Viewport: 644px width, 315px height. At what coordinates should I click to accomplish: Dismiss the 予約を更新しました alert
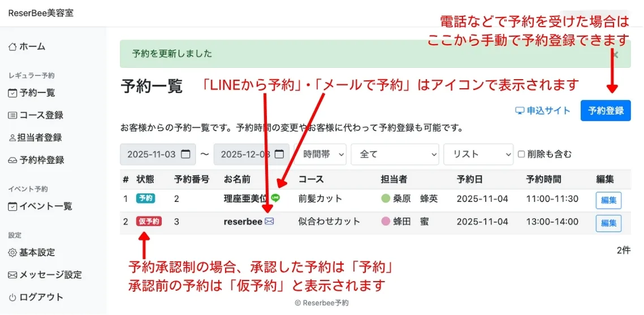(615, 54)
